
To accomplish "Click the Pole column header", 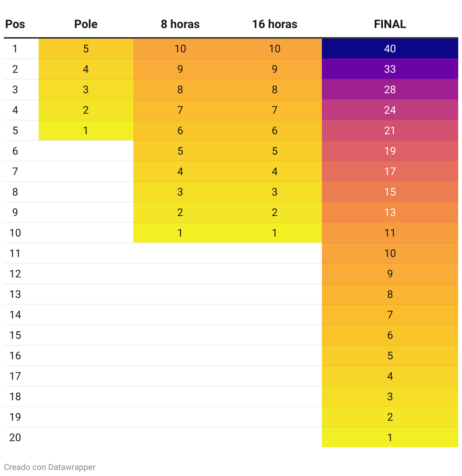I will [86, 24].
